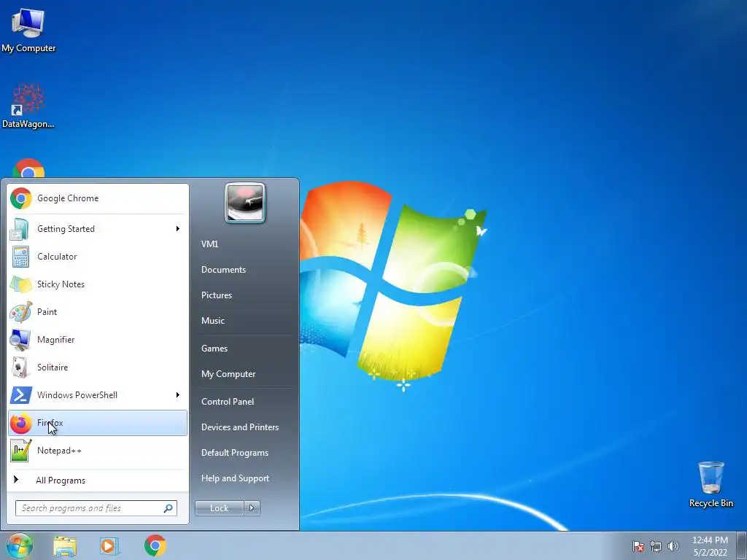Launch Chrome from the taskbar
Screen dimensions: 747x560
[155, 545]
